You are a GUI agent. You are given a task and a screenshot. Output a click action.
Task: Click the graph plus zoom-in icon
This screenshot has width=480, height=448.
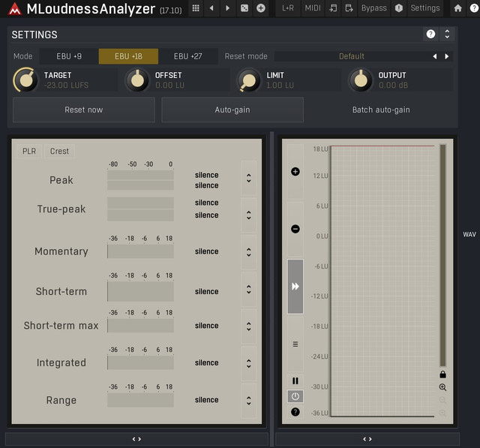295,172
